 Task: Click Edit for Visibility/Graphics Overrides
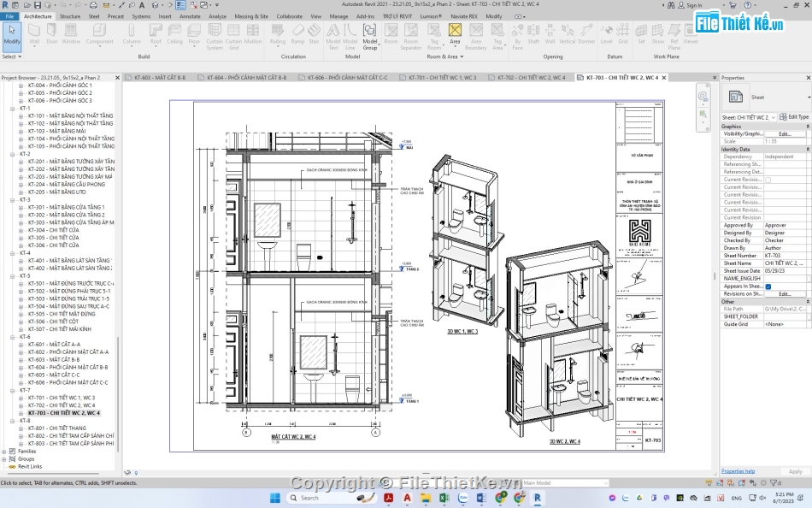[x=785, y=133]
